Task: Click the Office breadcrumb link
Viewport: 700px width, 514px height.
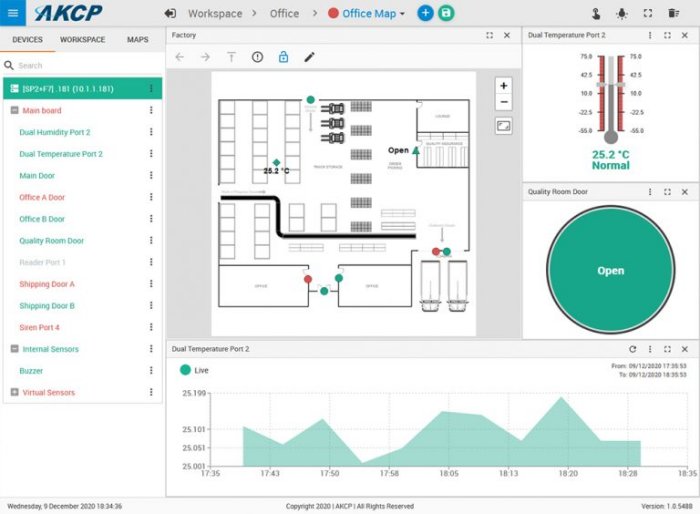Action: click(284, 14)
